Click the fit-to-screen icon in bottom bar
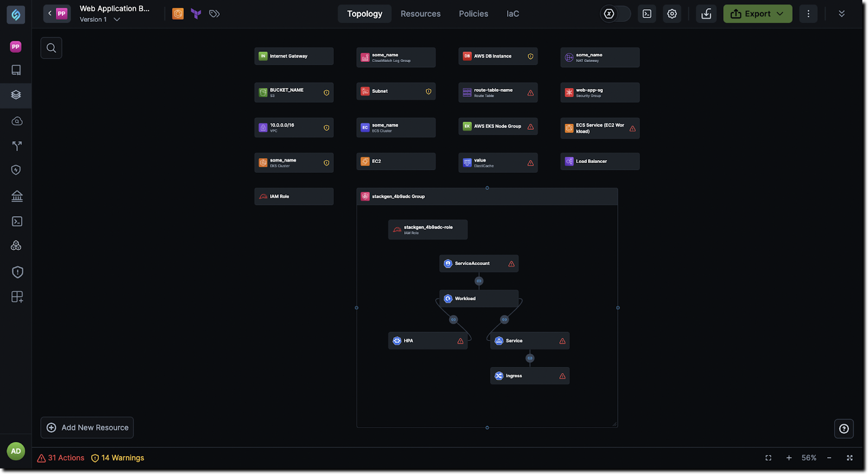868x474 pixels. pyautogui.click(x=768, y=458)
